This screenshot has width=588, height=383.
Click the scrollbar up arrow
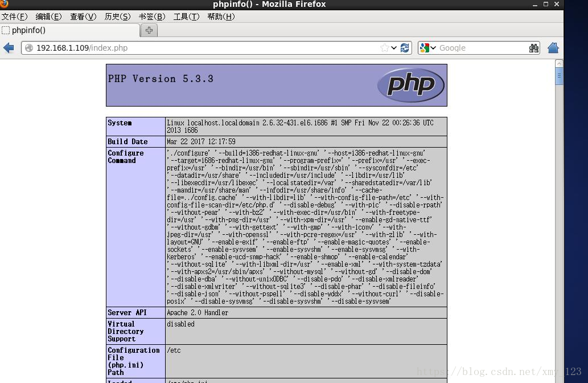pyautogui.click(x=559, y=63)
